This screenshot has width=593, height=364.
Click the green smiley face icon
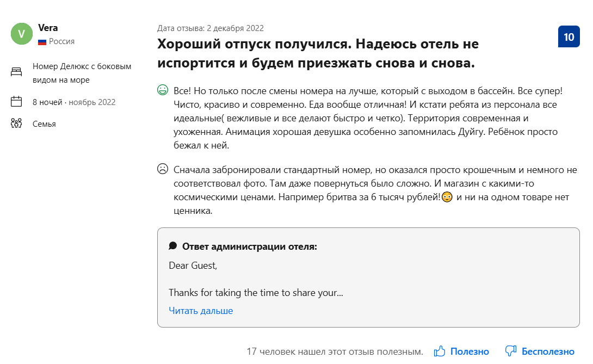pos(163,90)
